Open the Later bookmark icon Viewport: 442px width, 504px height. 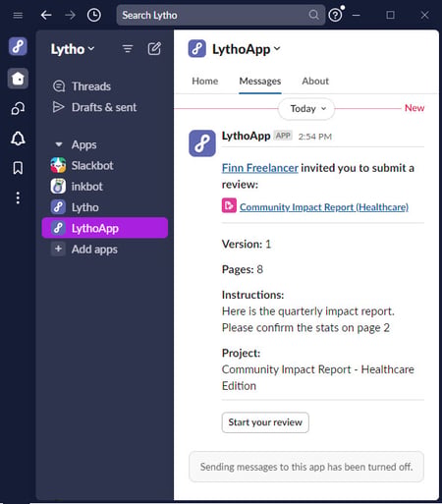click(18, 168)
